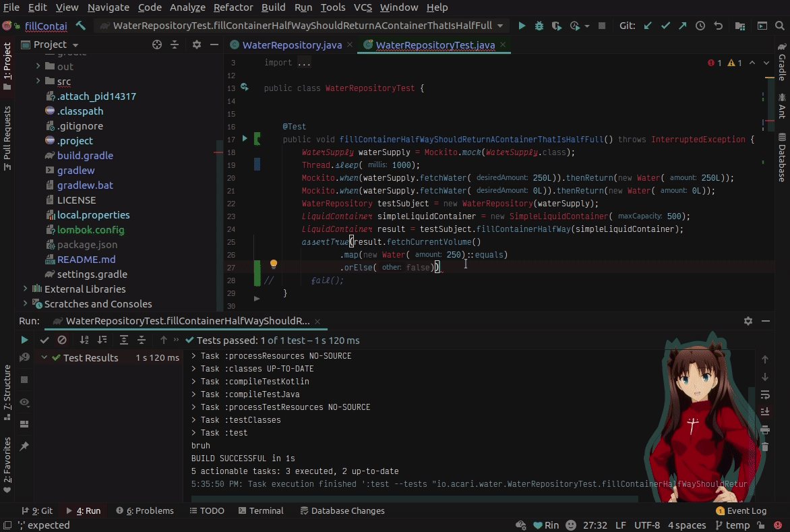This screenshot has width=790, height=532.
Task: Toggle show live updates eye icon
Action: click(x=24, y=402)
